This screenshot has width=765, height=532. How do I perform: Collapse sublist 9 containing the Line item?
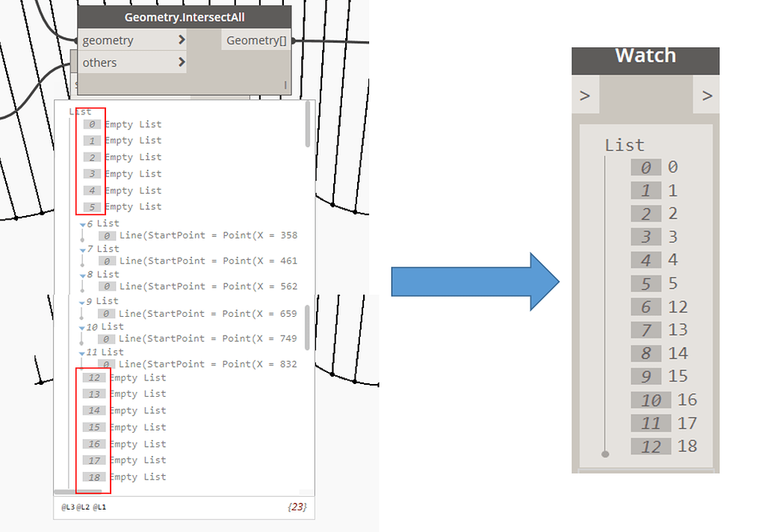[x=81, y=300]
